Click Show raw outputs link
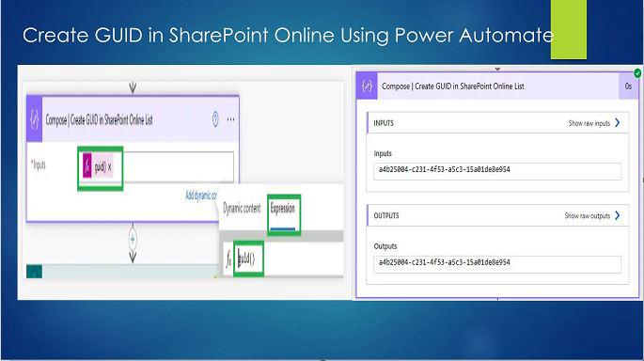Viewport: 644px width, 361px height. click(587, 215)
